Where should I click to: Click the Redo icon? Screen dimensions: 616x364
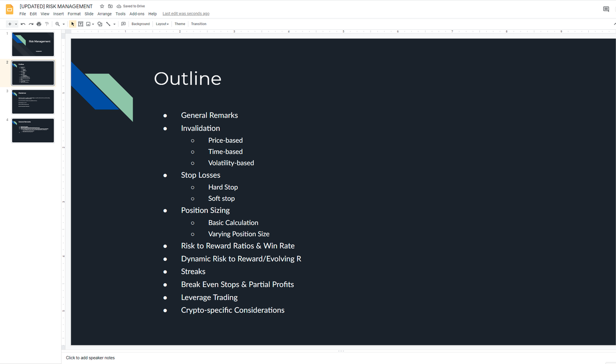coord(31,24)
